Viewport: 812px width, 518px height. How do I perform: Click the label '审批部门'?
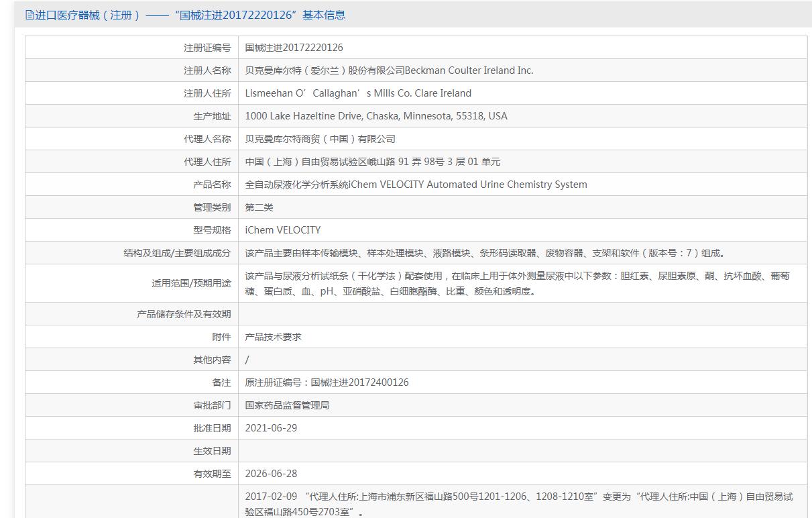click(x=212, y=405)
